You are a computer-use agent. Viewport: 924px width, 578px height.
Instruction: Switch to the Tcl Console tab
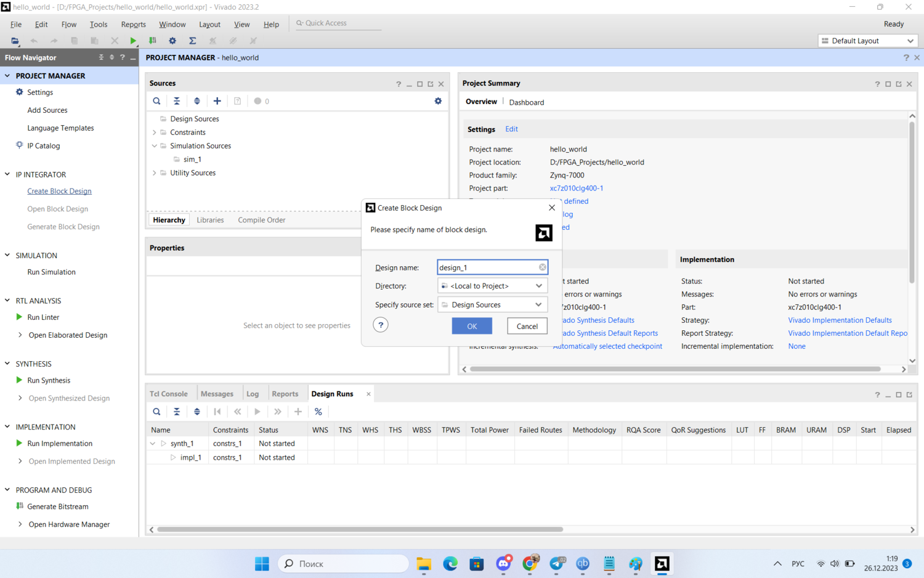pyautogui.click(x=169, y=394)
